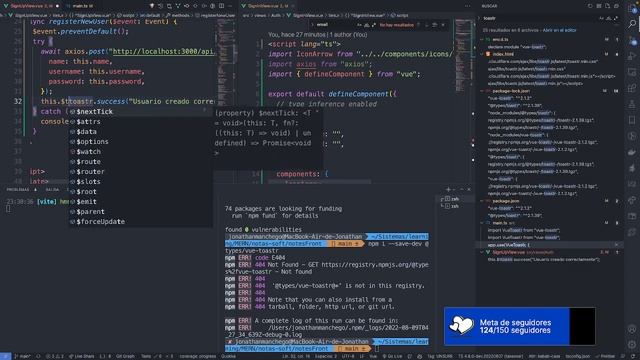Open new search editor from BUSCAR header
640x360 pixels.
point(607,6)
